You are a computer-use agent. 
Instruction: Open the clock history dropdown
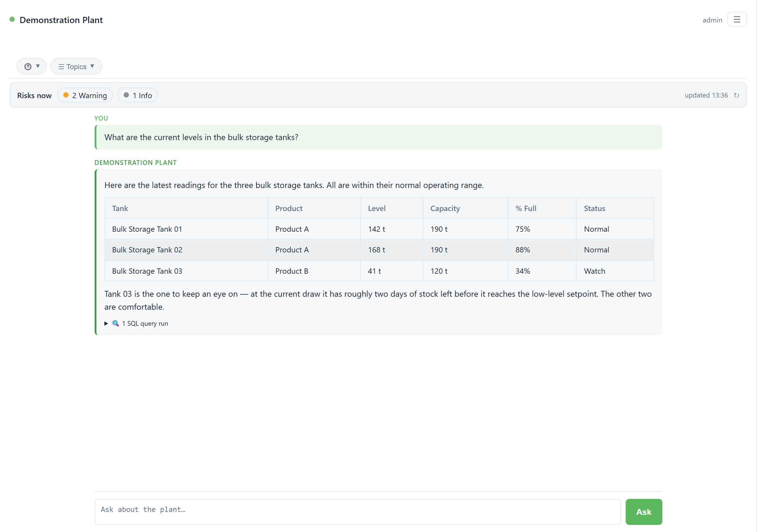pos(32,66)
